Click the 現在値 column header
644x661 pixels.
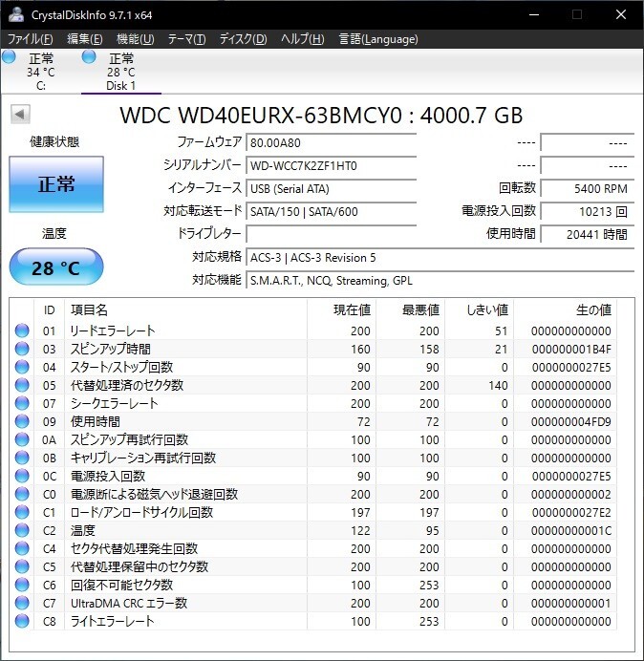(342, 310)
